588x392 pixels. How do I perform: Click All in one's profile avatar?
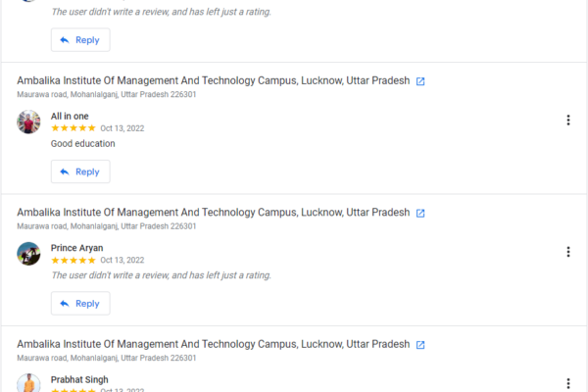pyautogui.click(x=29, y=122)
